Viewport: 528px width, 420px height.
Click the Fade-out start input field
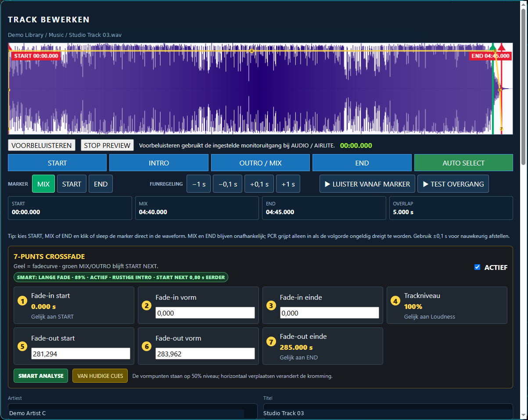[x=81, y=354]
